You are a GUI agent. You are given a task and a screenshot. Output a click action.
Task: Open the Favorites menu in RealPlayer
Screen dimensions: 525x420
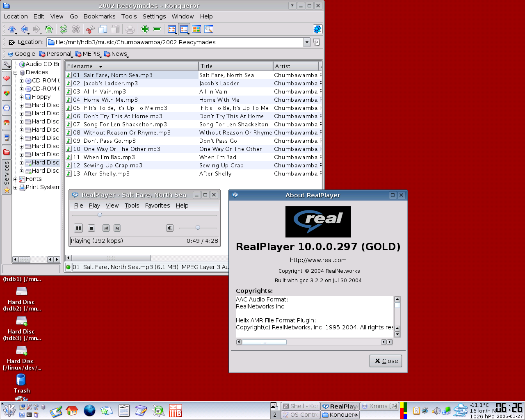pos(157,205)
